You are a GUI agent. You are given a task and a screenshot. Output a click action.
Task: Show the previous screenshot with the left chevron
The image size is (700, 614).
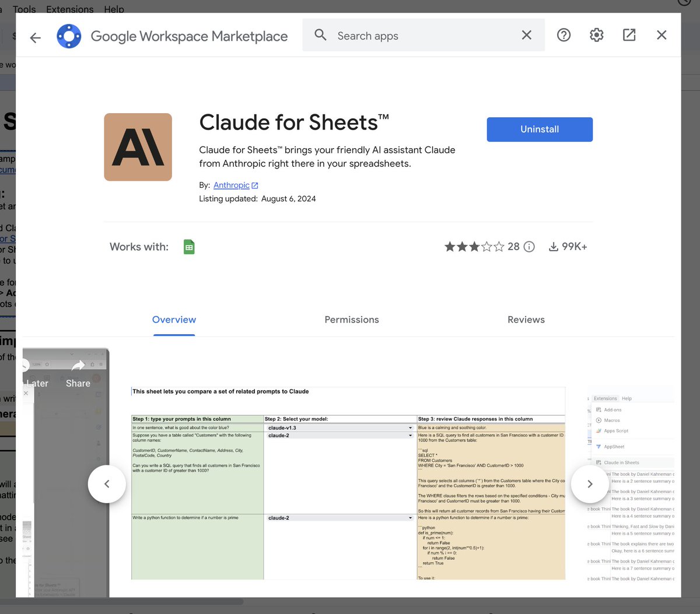pyautogui.click(x=107, y=483)
